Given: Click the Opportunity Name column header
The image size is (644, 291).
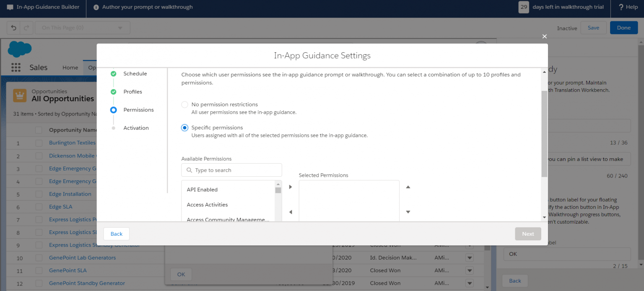Looking at the screenshot, I should [73, 130].
